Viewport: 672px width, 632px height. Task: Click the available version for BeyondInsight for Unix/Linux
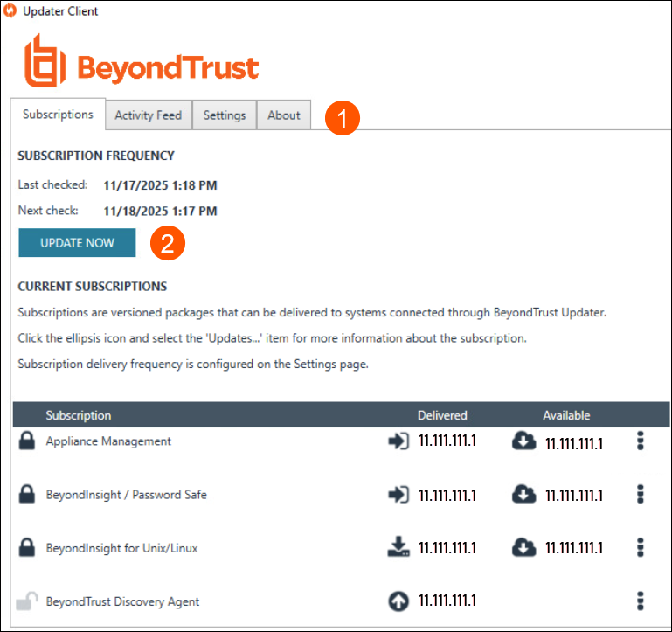click(x=574, y=548)
